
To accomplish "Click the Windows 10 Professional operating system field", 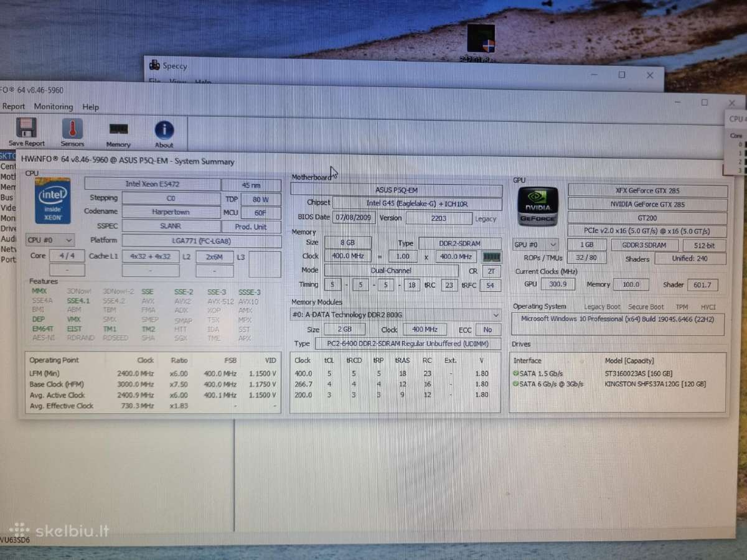I will click(x=618, y=324).
